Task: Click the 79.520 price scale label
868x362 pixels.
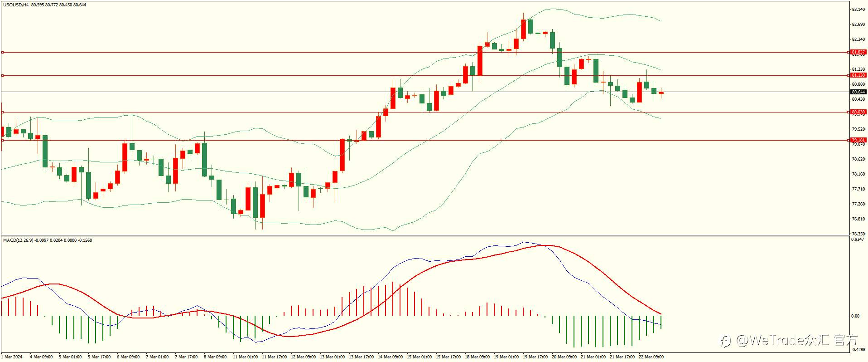Action: pyautogui.click(x=858, y=129)
